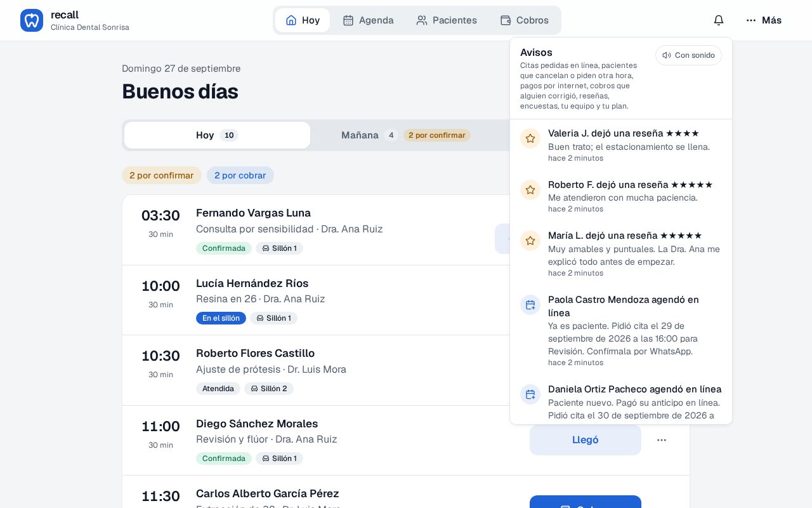Screen dimensions: 812x508
Task: Switch to the Mañana appointments tab
Action: click(x=406, y=135)
